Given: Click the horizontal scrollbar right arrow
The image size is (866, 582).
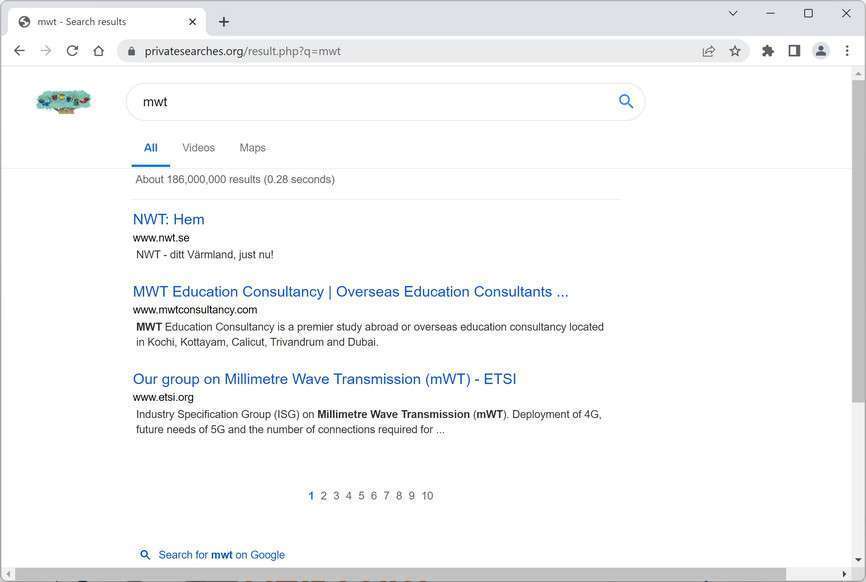Looking at the screenshot, I should click(x=844, y=574).
